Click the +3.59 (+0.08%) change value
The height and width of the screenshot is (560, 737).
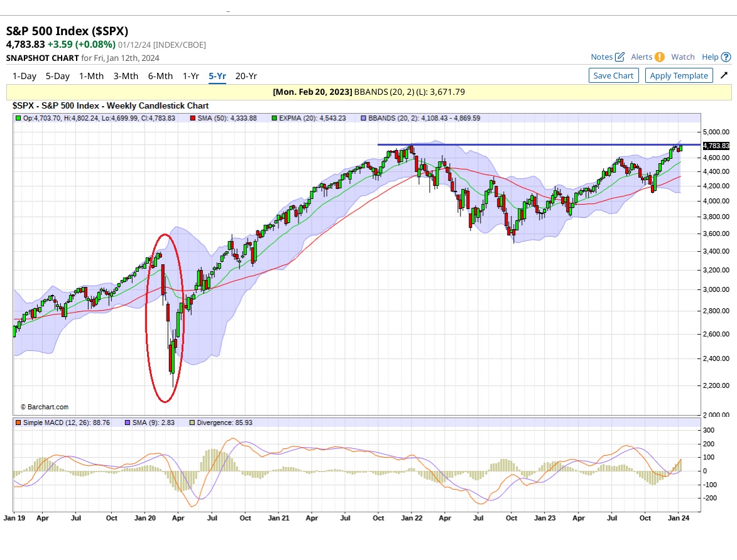click(81, 45)
